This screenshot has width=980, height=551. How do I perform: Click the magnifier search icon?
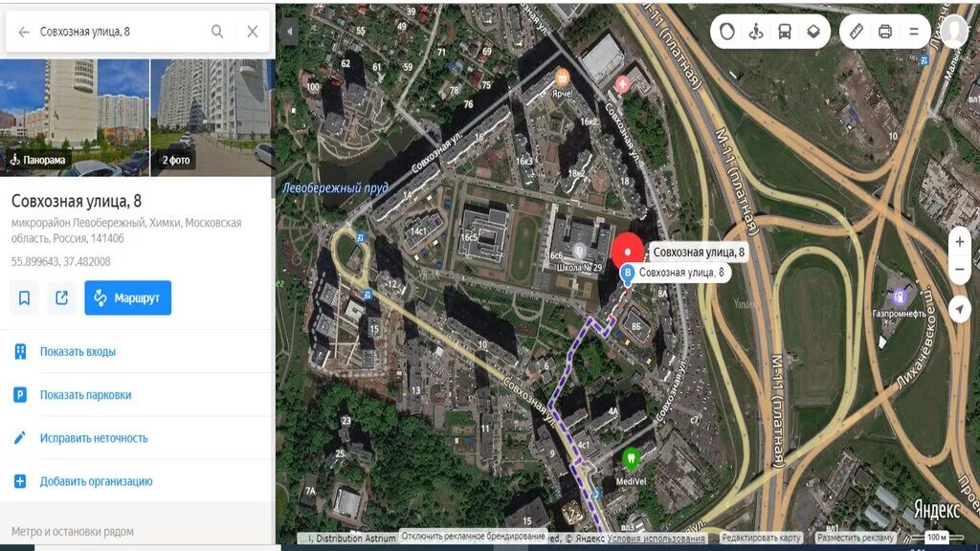click(217, 32)
